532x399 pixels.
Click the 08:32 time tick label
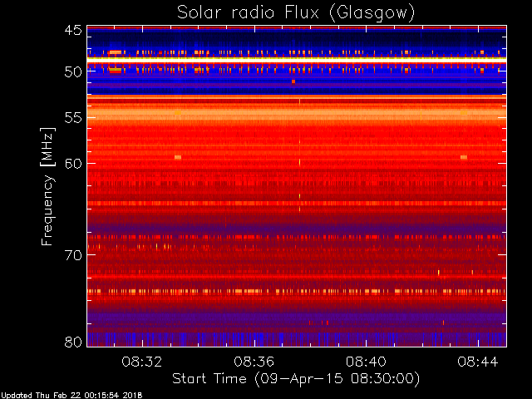pyautogui.click(x=142, y=362)
